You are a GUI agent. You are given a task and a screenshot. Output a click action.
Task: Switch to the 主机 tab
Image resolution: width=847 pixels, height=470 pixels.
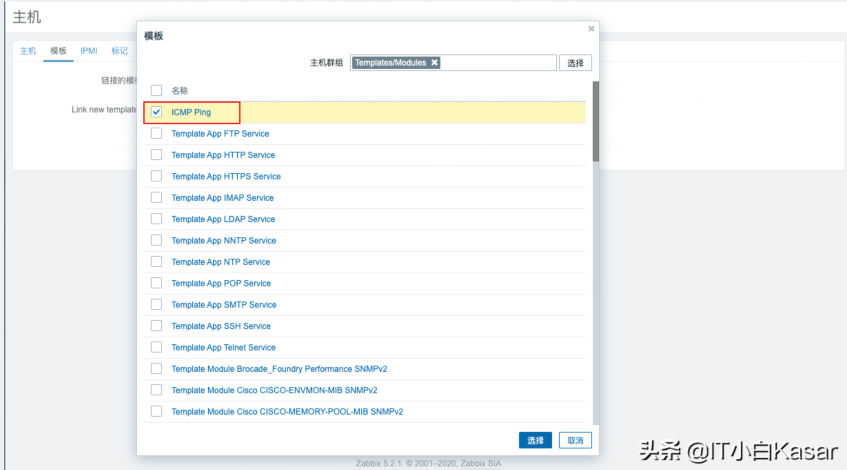coord(28,51)
